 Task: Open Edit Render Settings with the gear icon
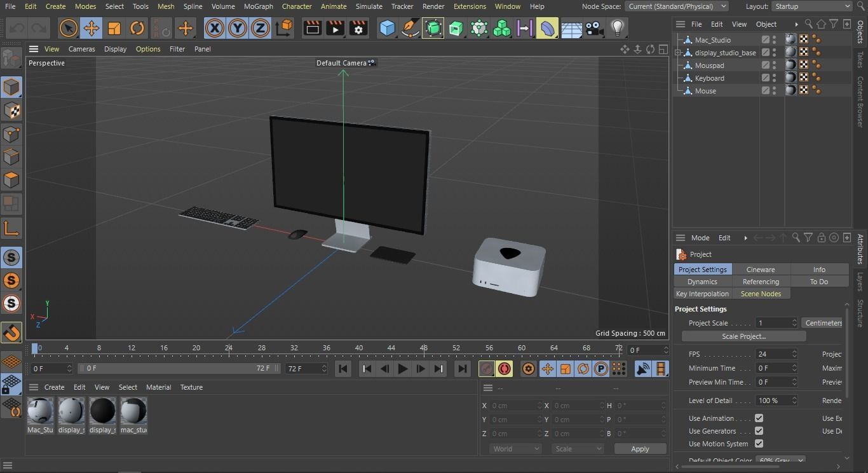coord(358,28)
